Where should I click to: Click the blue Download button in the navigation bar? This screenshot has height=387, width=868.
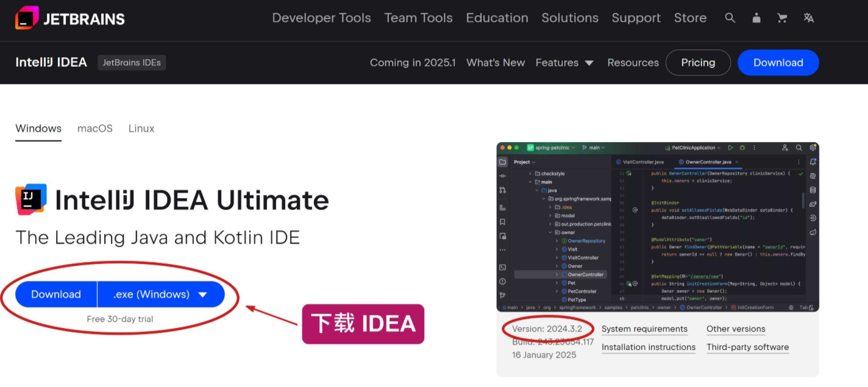pos(778,62)
